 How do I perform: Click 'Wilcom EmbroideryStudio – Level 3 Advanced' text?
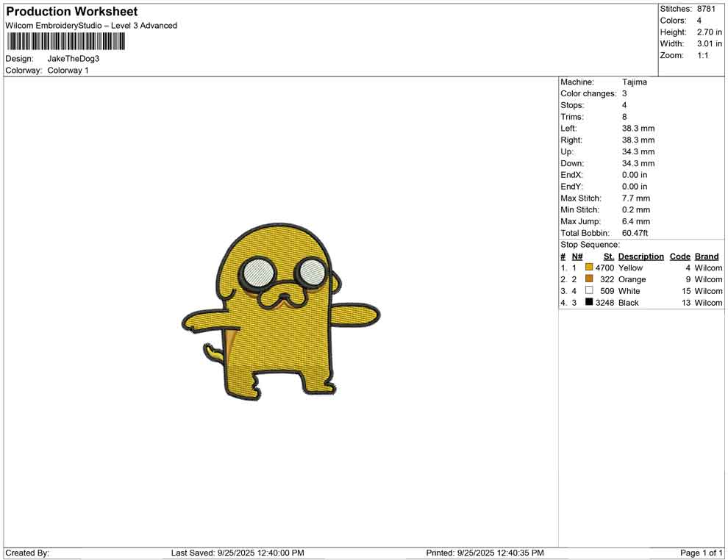[91, 26]
